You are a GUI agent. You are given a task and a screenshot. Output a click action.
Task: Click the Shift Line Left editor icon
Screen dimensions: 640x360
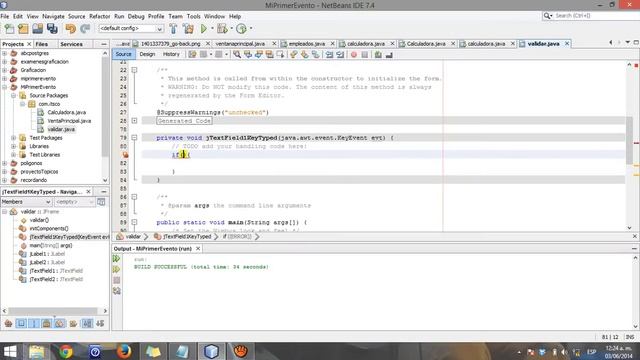click(x=329, y=54)
